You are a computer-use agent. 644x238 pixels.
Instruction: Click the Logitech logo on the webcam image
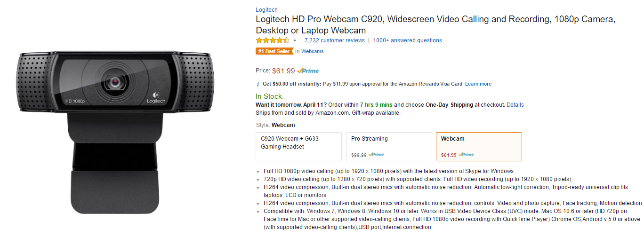156,97
